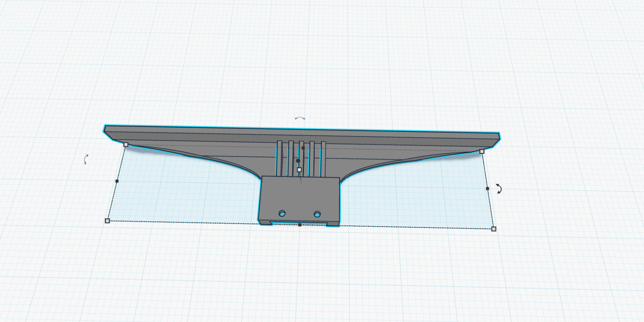The image size is (644, 322).
Task: Click the black midpoint handle on left edge
Action: (x=117, y=181)
